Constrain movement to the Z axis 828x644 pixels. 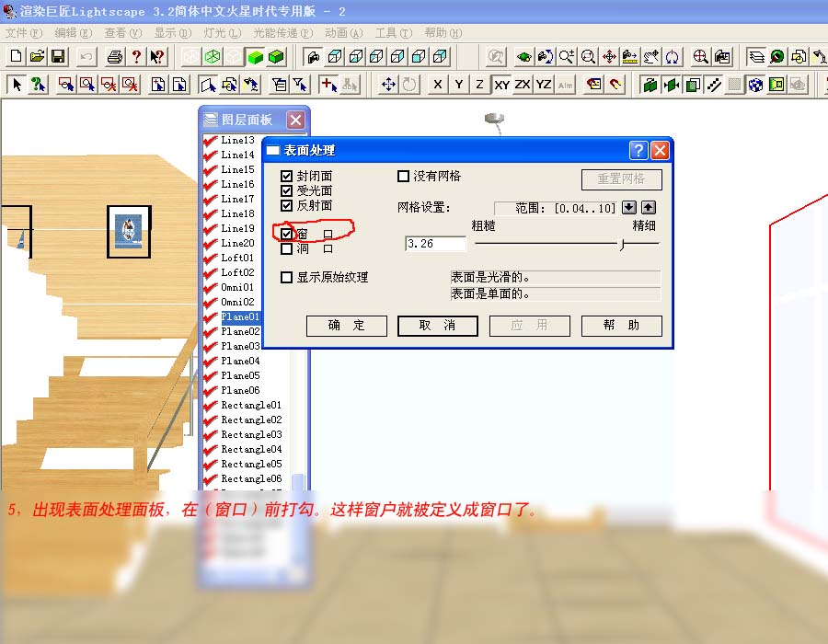pyautogui.click(x=479, y=84)
